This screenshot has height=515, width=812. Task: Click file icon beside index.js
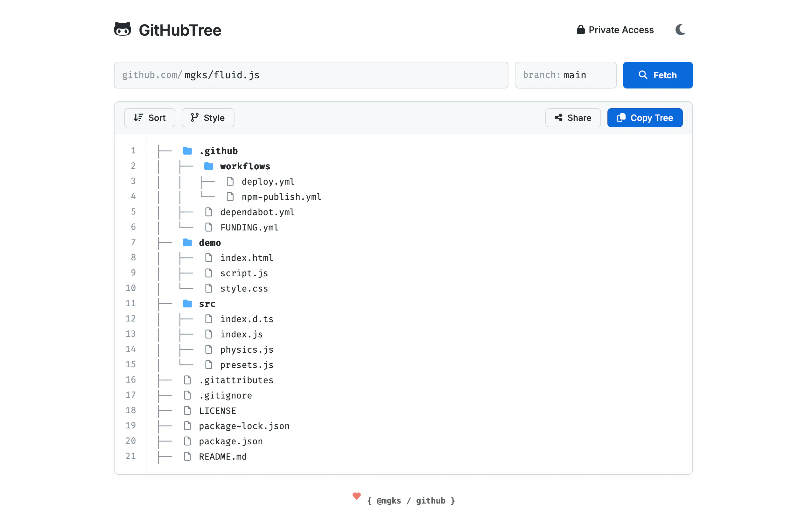(209, 334)
